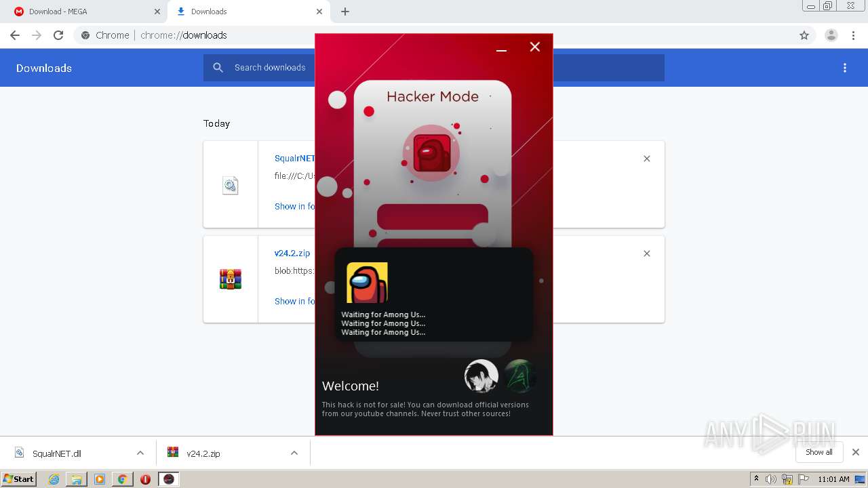Reload the downloads page
Image resolution: width=868 pixels, height=488 pixels.
pos(58,35)
